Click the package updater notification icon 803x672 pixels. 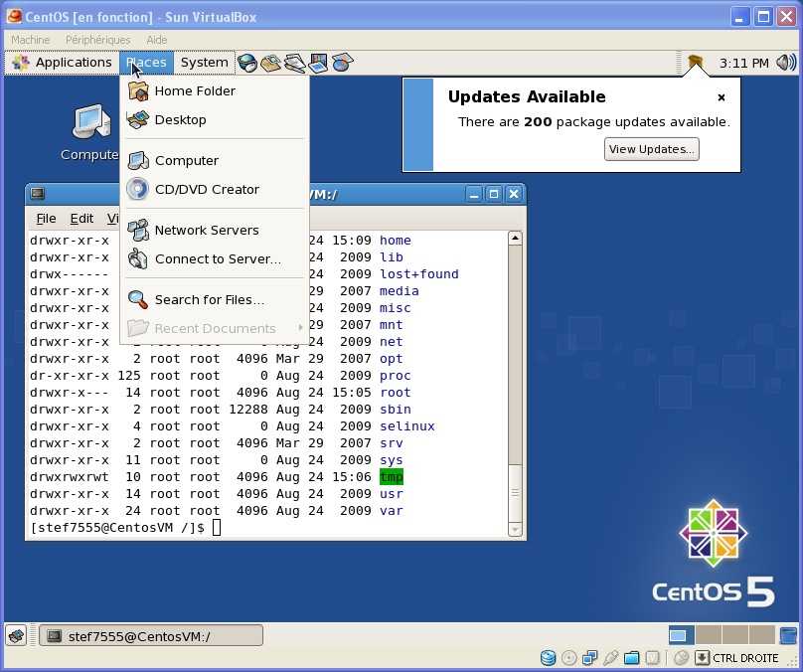[x=695, y=63]
